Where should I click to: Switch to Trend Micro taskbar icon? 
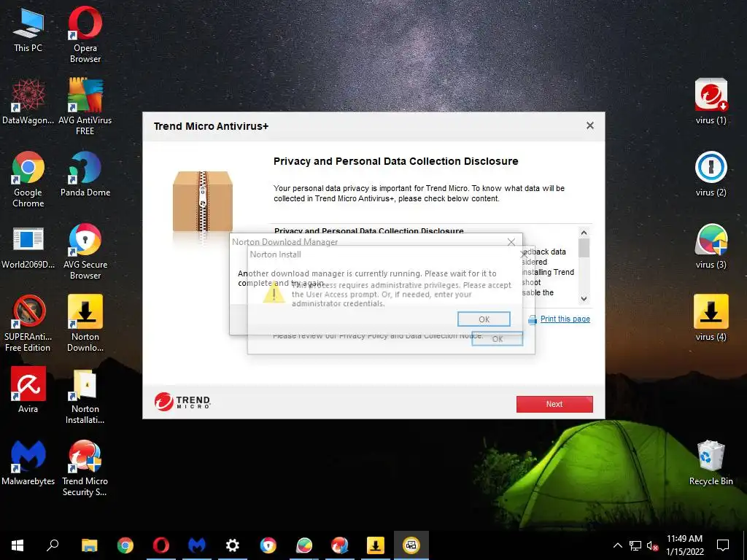[x=340, y=545]
